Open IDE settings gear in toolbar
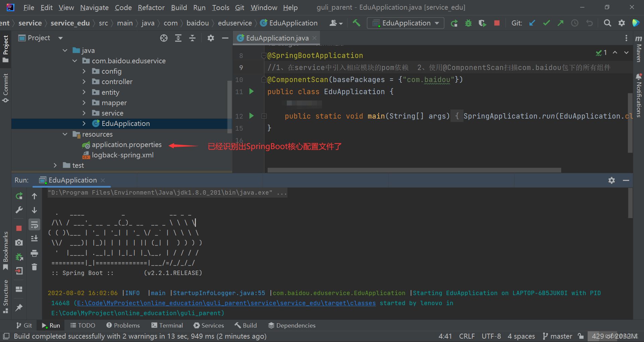 622,23
